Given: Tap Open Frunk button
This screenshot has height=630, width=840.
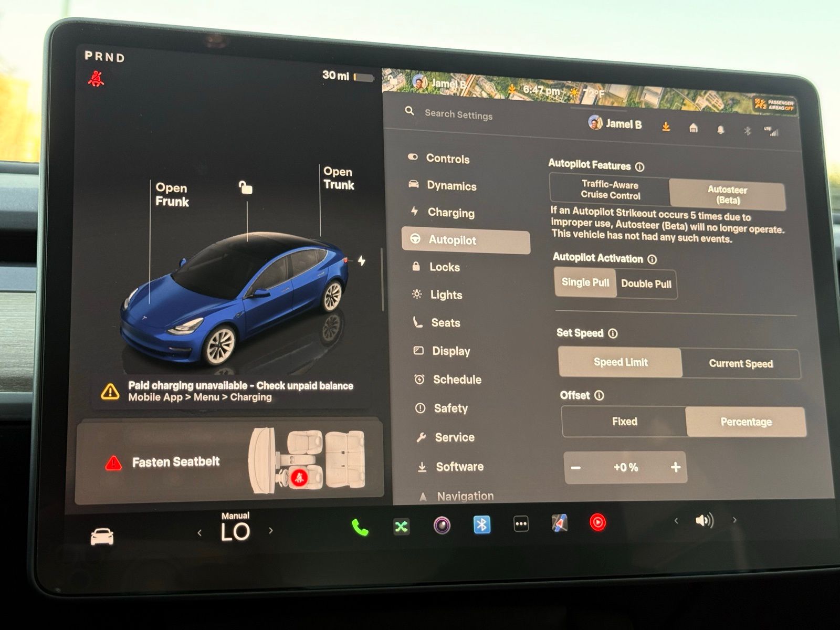Looking at the screenshot, I should point(172,195).
